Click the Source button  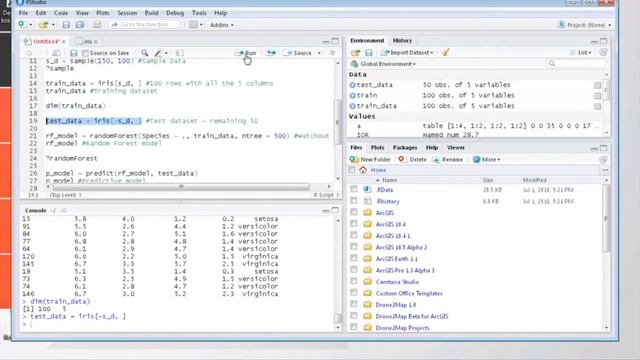click(299, 53)
